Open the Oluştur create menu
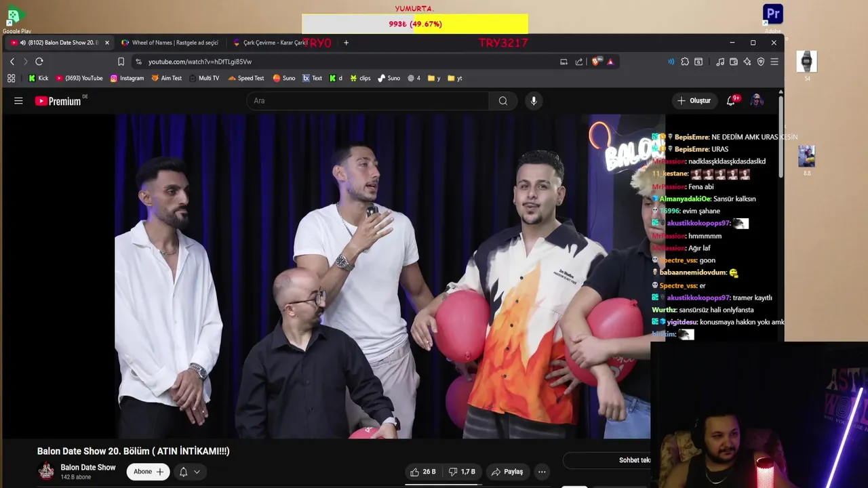 (x=694, y=101)
